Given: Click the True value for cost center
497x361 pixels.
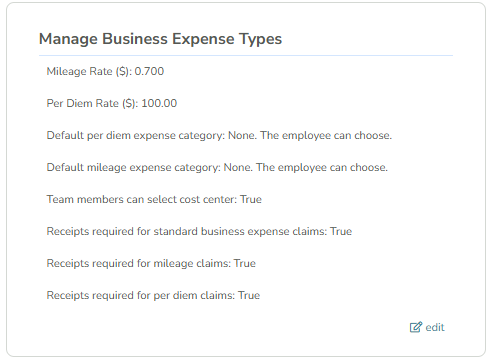Looking at the screenshot, I should coord(251,199).
